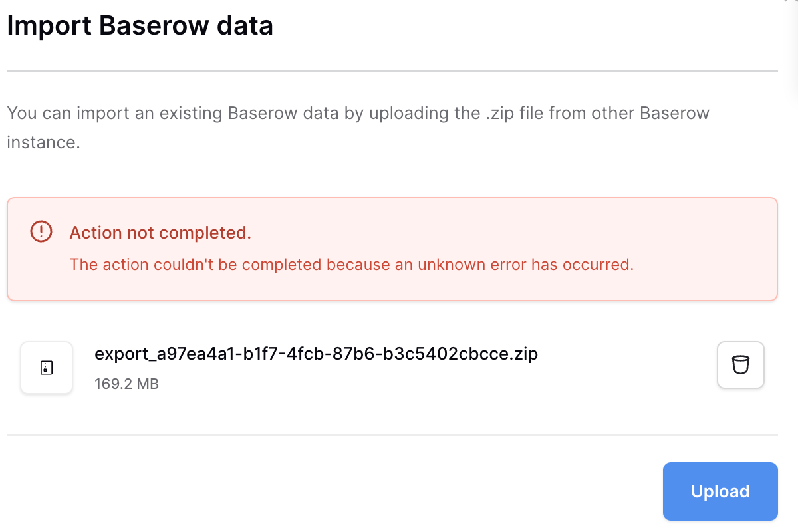Click the zip archive file type icon
Viewport: 798px width, 532px height.
(x=47, y=368)
